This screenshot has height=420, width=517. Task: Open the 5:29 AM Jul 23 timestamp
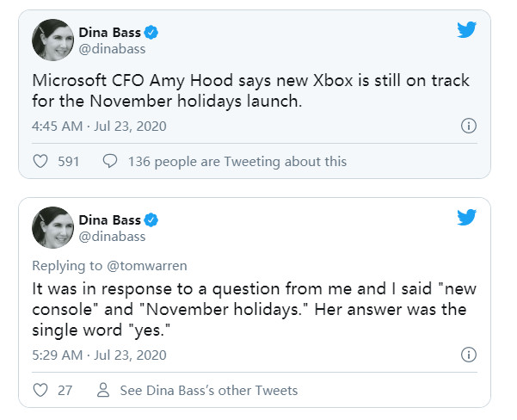99,355
